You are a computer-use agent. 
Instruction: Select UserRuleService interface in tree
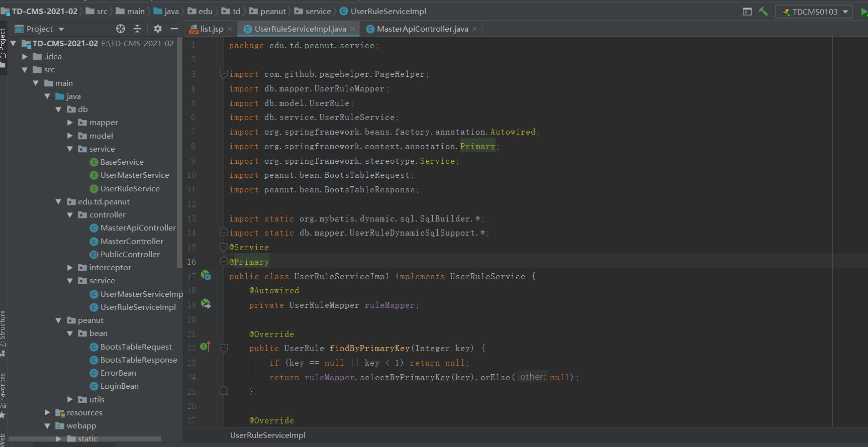click(125, 189)
